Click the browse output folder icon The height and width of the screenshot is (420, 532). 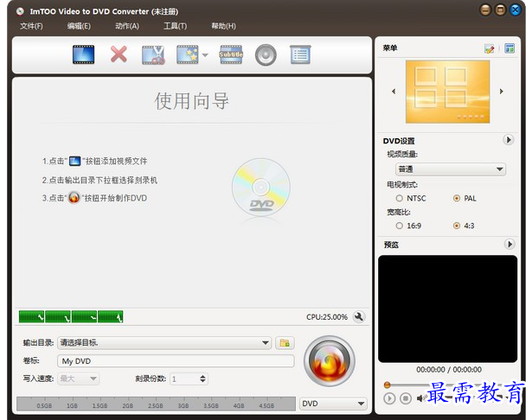[285, 343]
